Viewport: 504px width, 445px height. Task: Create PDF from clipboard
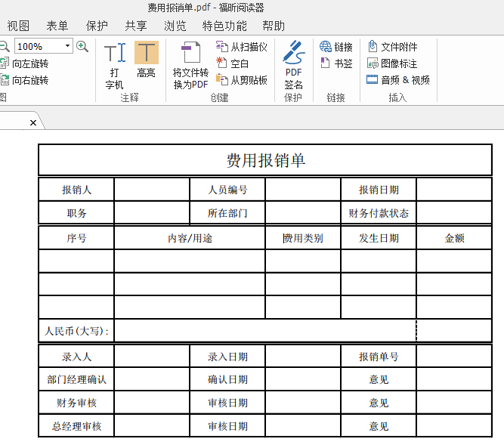[x=241, y=80]
